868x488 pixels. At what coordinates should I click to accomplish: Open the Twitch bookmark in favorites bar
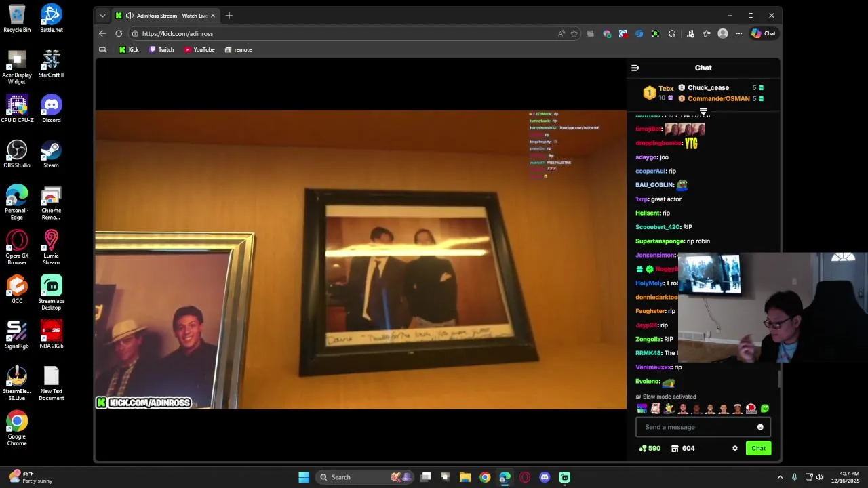[161, 49]
